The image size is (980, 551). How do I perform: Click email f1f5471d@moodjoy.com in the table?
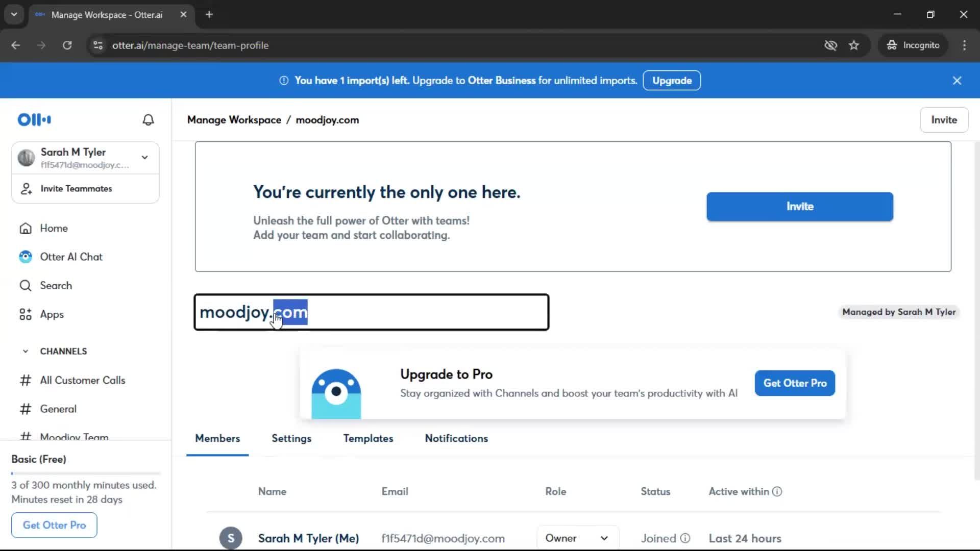tap(443, 539)
